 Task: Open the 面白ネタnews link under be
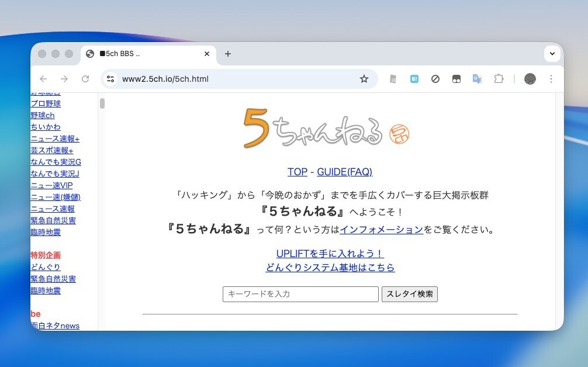55,326
